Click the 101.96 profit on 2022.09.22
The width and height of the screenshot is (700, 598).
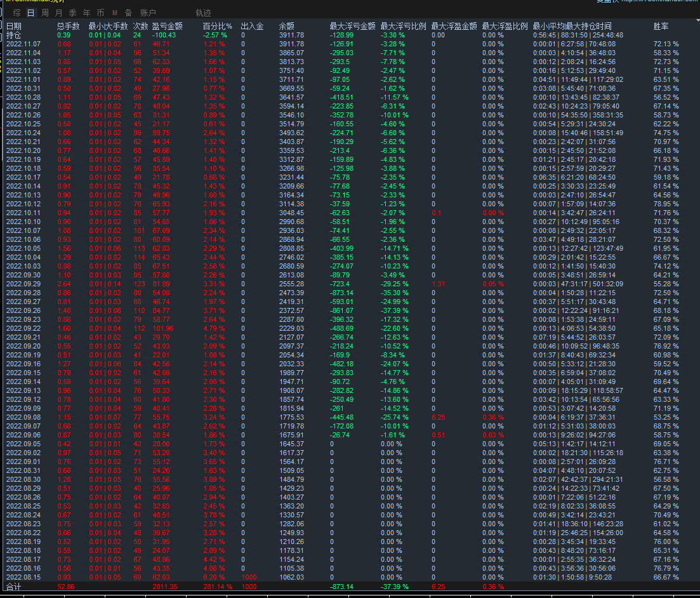click(x=163, y=328)
